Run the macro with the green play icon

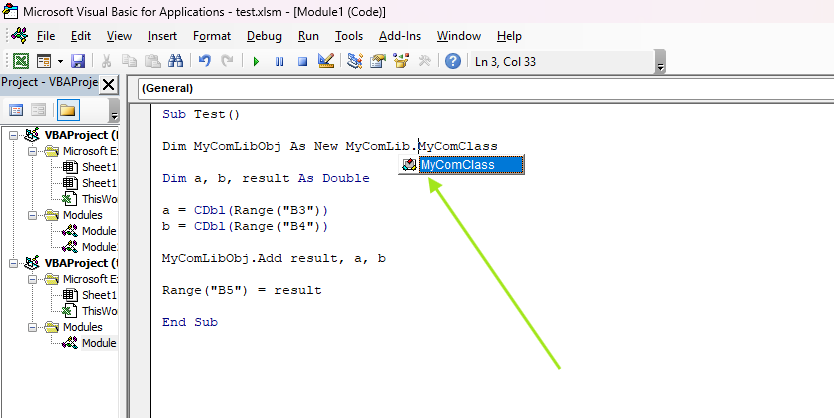click(x=256, y=62)
